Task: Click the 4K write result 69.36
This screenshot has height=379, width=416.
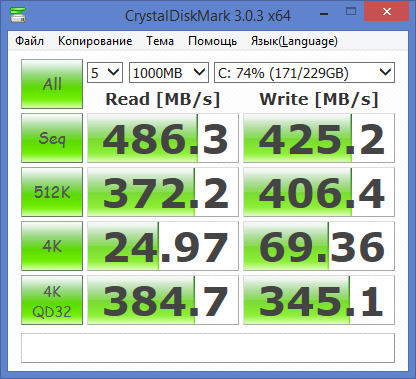Action: (x=319, y=246)
